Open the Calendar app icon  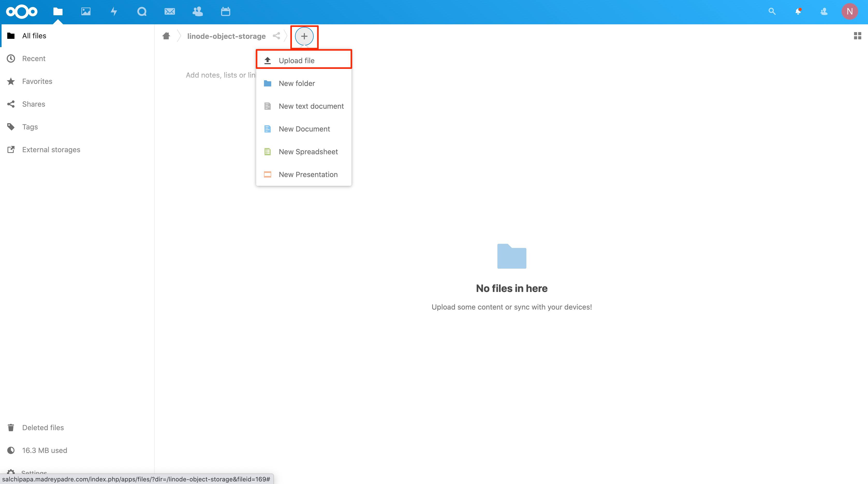coord(225,11)
